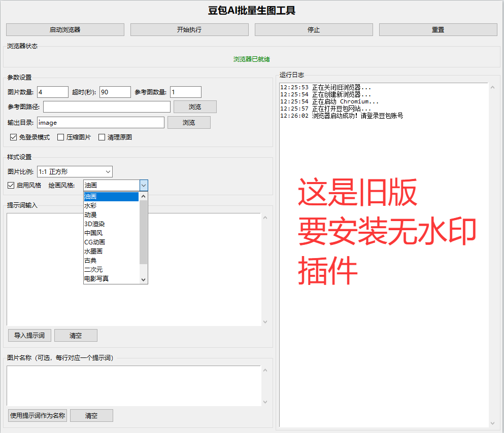Choose 电影写真 style option
Screen dimensions: 504x433
click(111, 278)
